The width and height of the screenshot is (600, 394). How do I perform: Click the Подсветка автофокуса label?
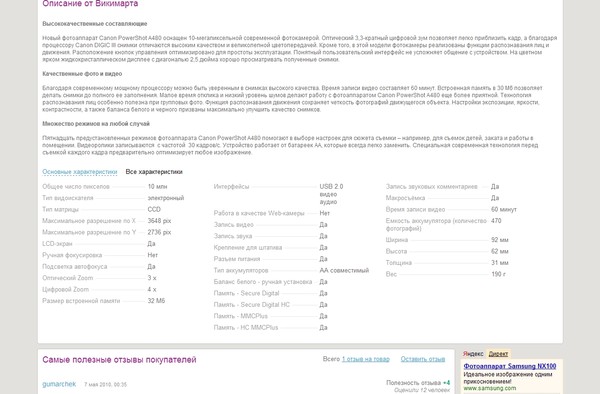click(74, 267)
